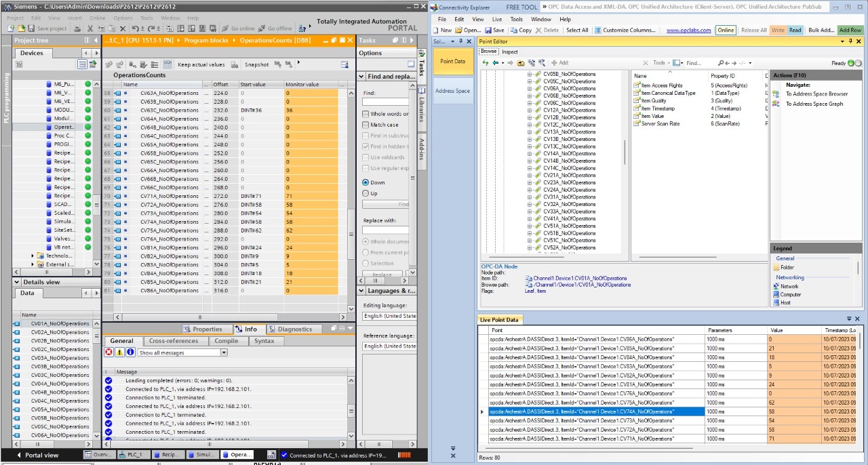Collapse the Details view panel
This screenshot has width=868, height=465.
[17, 282]
